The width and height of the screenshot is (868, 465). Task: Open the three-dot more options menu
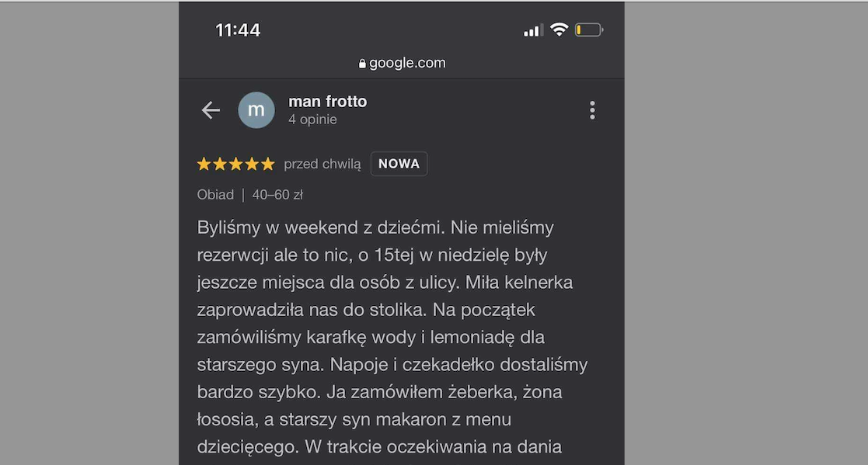592,110
